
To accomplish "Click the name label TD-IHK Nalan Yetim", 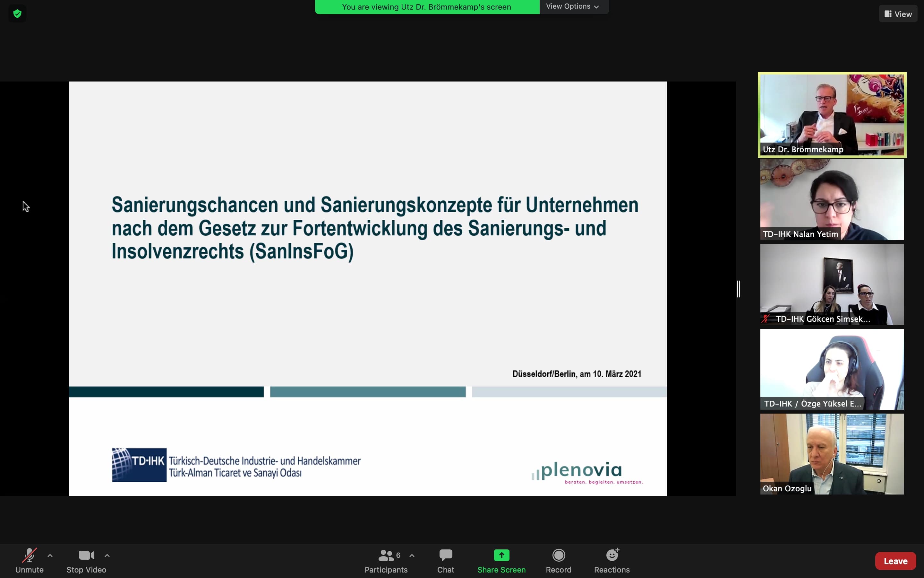I will point(800,234).
